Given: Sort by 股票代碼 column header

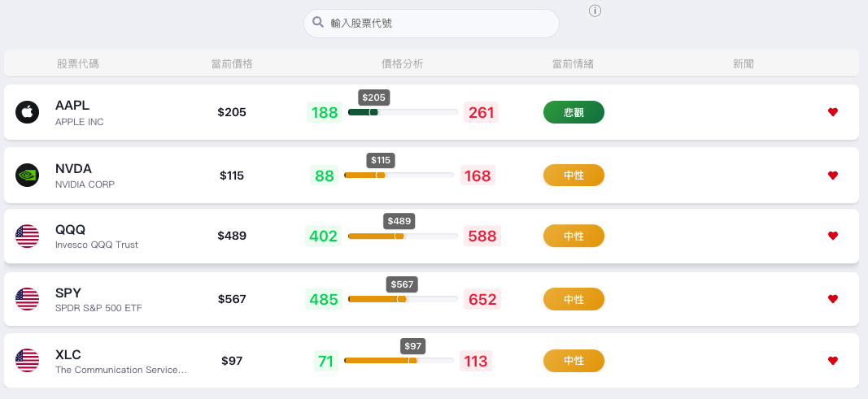Looking at the screenshot, I should pyautogui.click(x=77, y=64).
